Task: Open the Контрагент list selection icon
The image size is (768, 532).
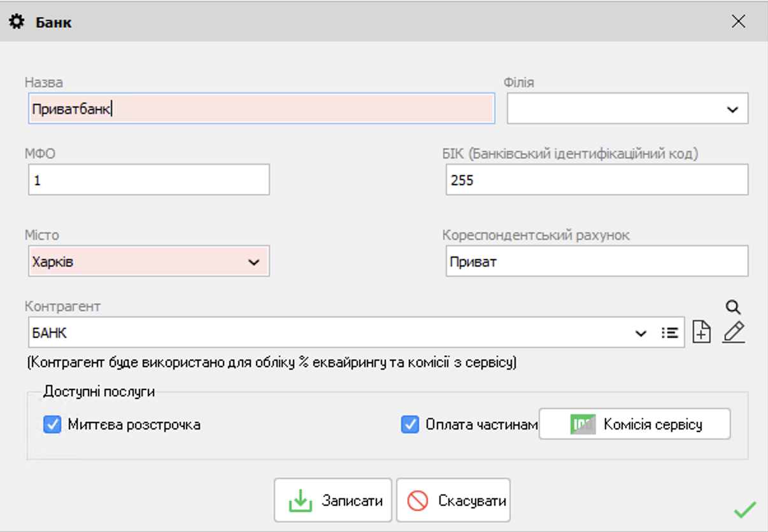Action: click(669, 333)
